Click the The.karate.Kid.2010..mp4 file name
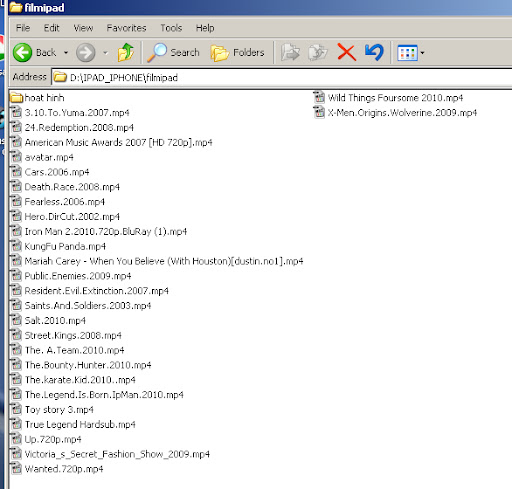 pos(80,380)
